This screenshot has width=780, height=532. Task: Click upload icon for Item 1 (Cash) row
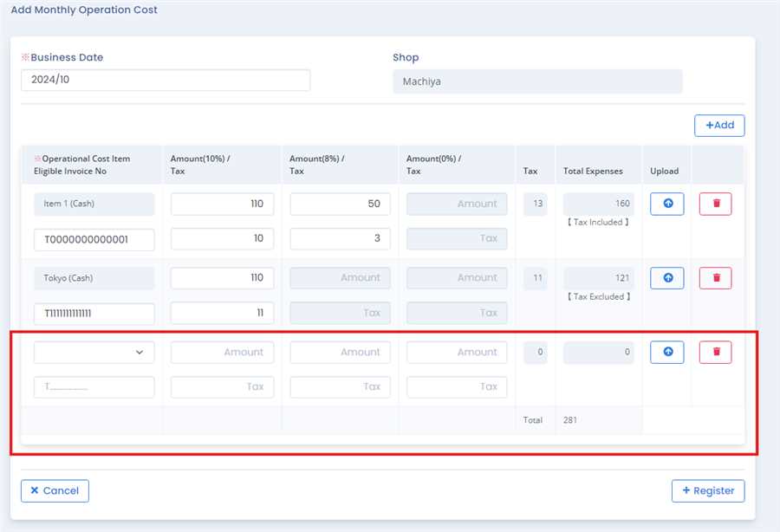point(666,204)
